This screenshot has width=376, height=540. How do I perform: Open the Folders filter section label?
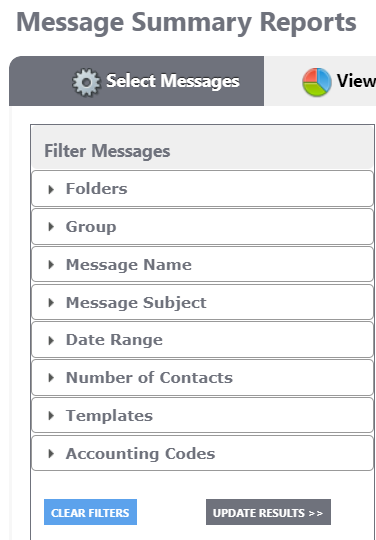pyautogui.click(x=96, y=189)
